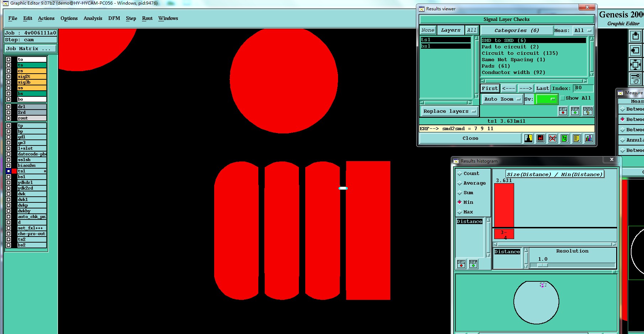Click the DEL icon in Results histogram
Screen dimensions: 644x334
click(461, 264)
